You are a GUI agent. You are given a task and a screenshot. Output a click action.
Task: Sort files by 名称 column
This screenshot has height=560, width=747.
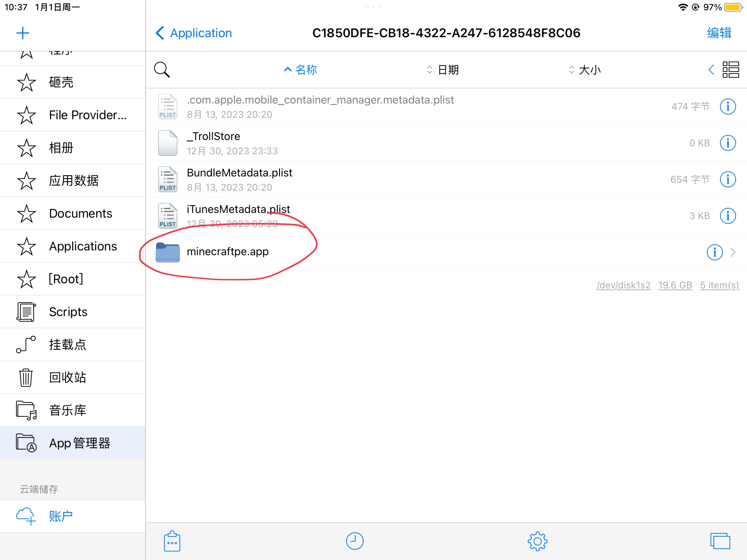click(301, 70)
